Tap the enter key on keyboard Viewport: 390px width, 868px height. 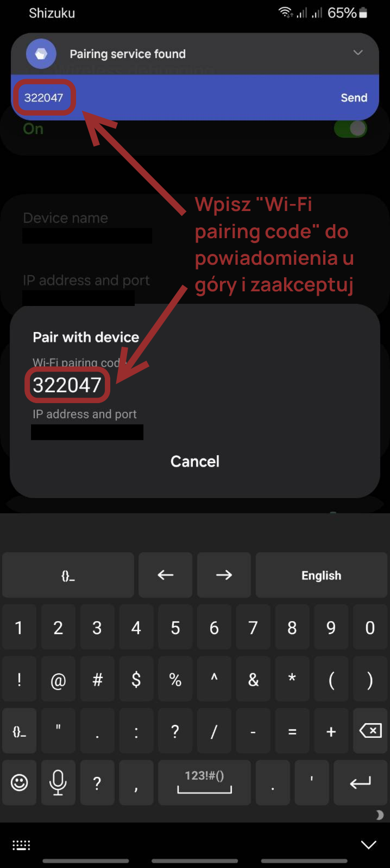pyautogui.click(x=360, y=783)
